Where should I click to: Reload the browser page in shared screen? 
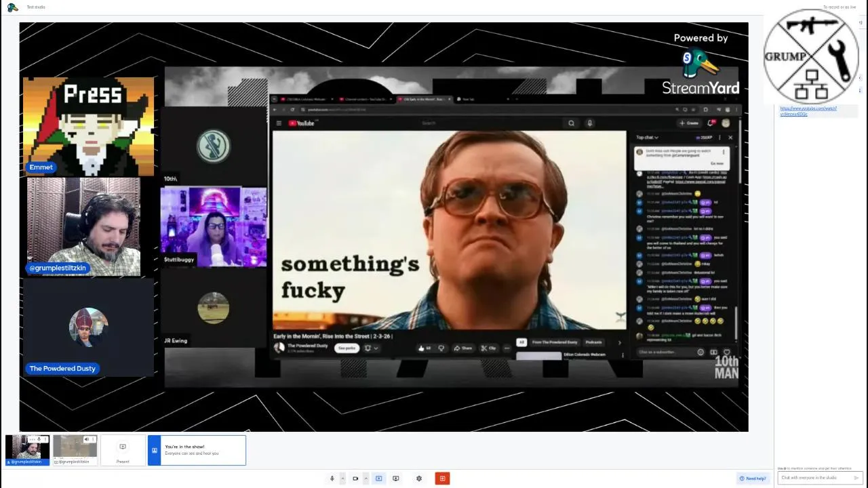pyautogui.click(x=293, y=109)
